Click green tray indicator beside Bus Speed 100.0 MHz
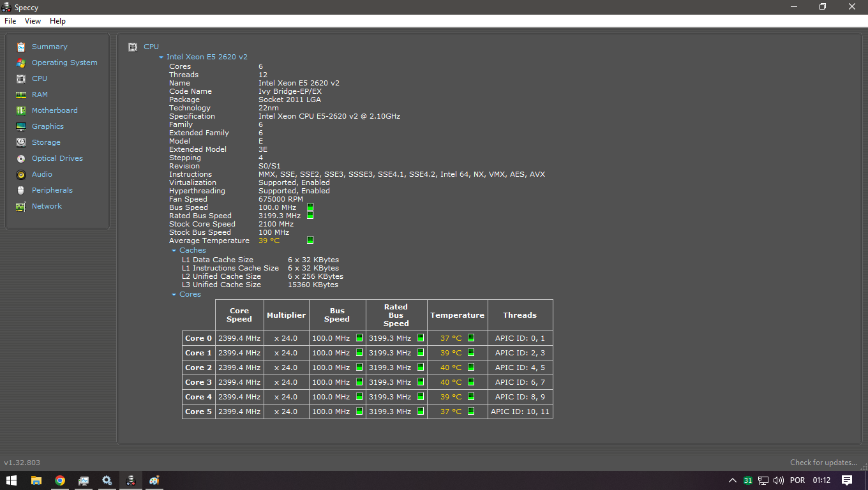This screenshot has width=868, height=490. click(x=310, y=207)
